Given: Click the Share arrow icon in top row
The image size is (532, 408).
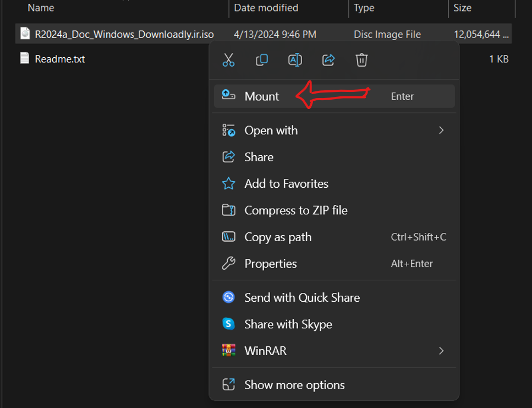Looking at the screenshot, I should pos(328,60).
